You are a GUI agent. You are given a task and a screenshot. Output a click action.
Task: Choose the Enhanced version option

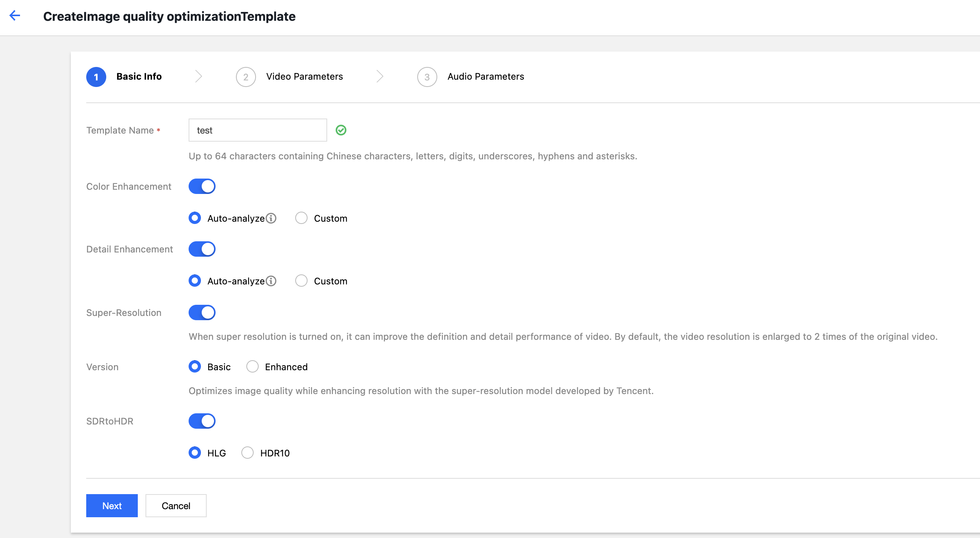[x=253, y=367]
